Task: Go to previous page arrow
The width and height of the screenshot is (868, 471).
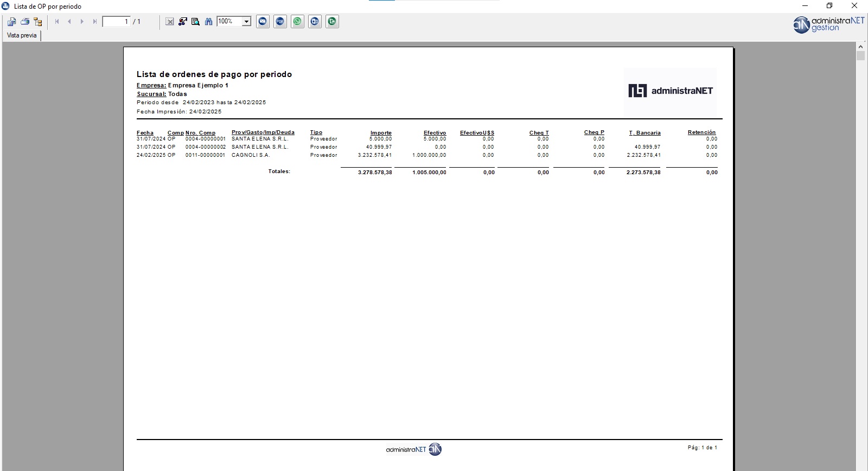Action: (69, 22)
